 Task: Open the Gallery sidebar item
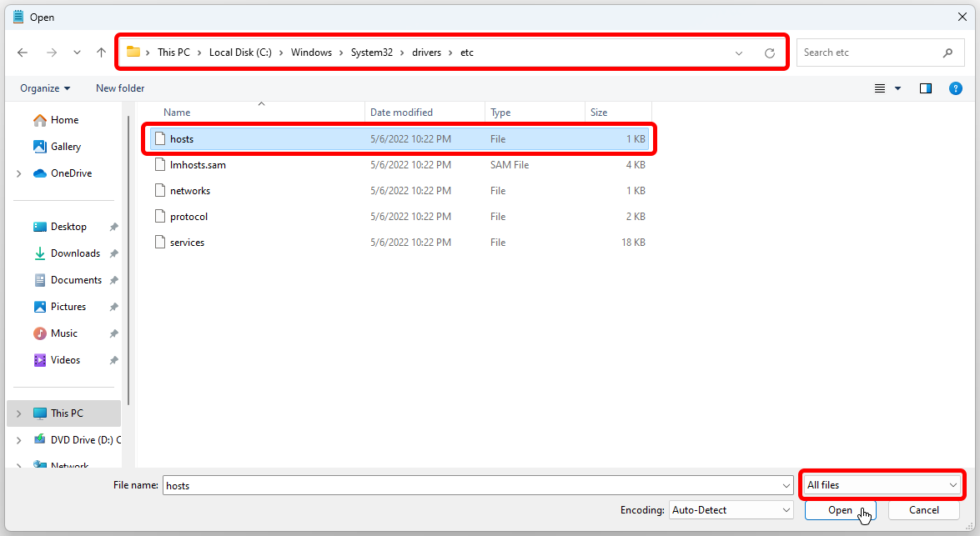point(65,147)
